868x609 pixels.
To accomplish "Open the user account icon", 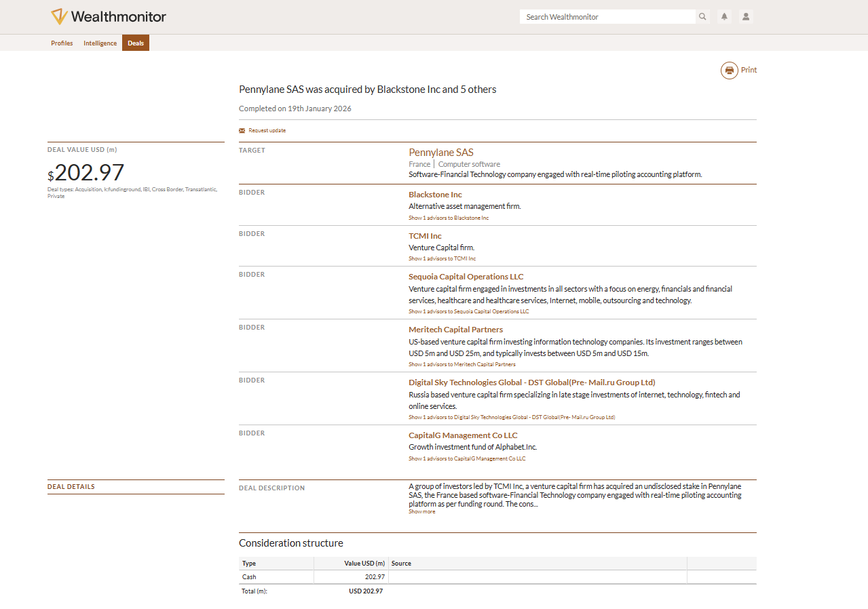I will (746, 16).
